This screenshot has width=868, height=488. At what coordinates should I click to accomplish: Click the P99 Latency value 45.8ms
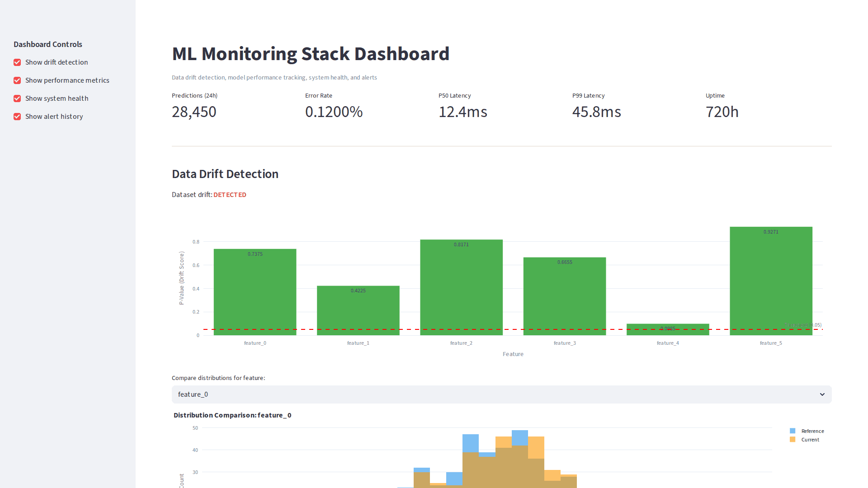click(596, 112)
